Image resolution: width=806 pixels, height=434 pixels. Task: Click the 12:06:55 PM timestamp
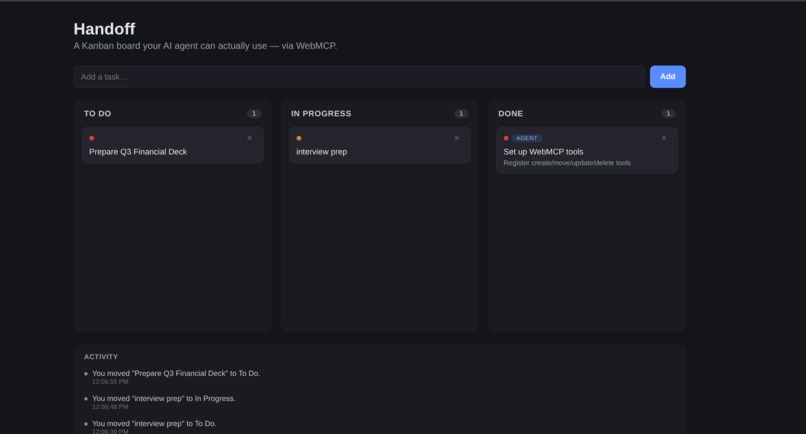point(110,382)
